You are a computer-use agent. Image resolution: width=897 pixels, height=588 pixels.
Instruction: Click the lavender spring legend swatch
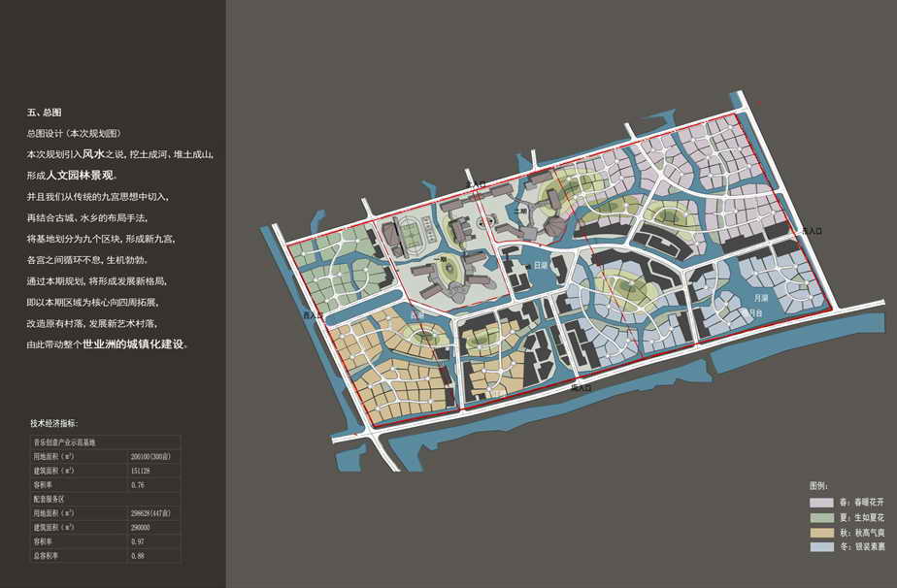(x=821, y=503)
